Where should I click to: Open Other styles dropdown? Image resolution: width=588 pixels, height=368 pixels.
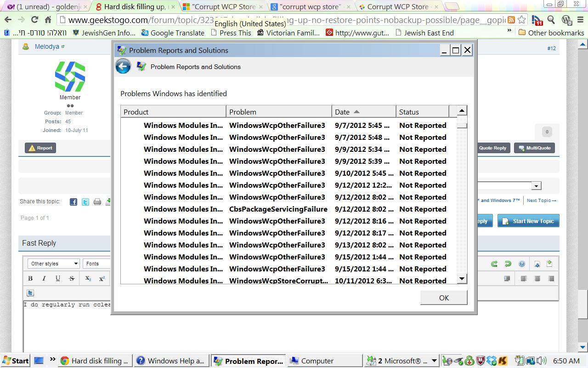(54, 264)
